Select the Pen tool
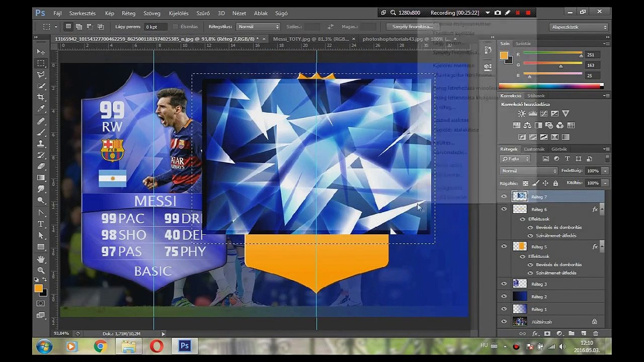 click(41, 213)
